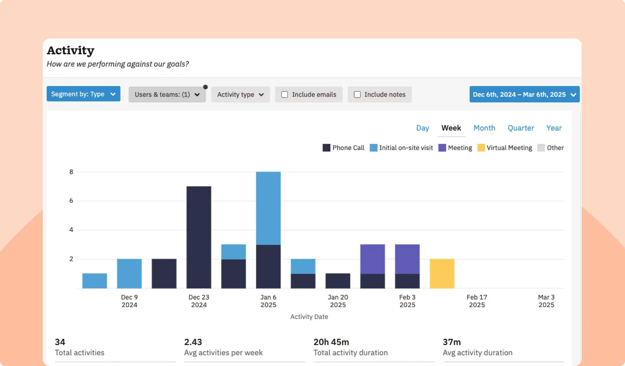Viewport: 625px width, 366px height.
Task: Click the Dec 23 2024 Phone Call bar
Action: point(199,237)
